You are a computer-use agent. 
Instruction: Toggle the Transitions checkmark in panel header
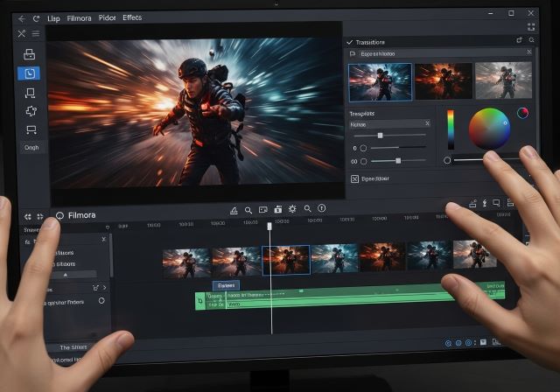(350, 41)
